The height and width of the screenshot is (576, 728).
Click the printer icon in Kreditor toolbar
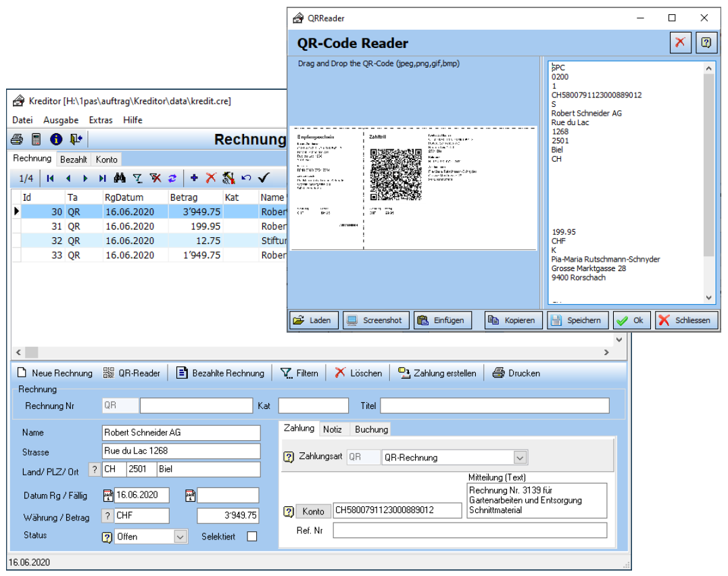point(18,140)
